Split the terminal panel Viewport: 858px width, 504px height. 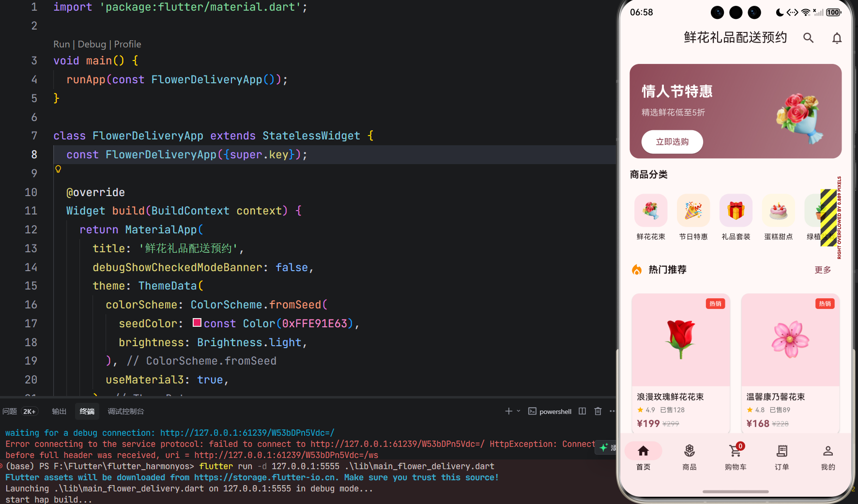pyautogui.click(x=582, y=411)
